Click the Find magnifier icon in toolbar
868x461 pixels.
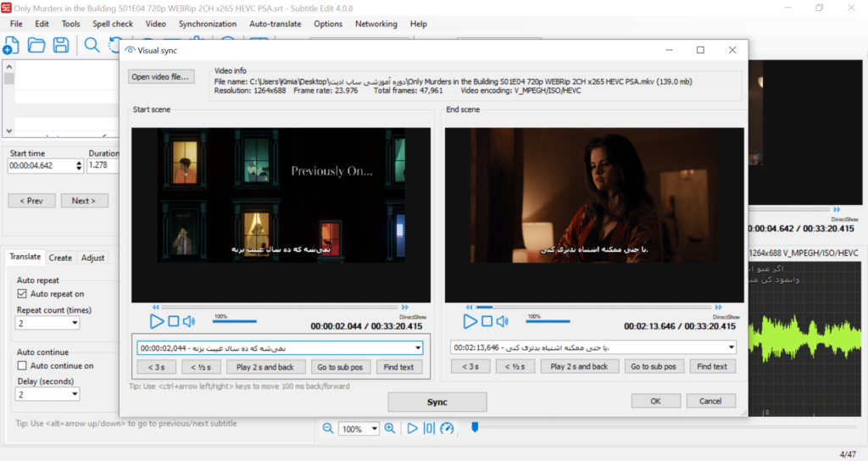tap(92, 46)
